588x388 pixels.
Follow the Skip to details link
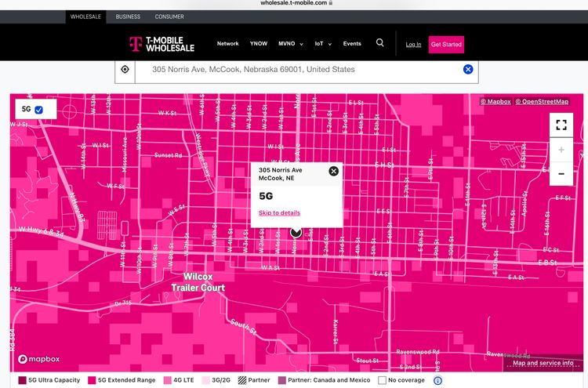[279, 213]
